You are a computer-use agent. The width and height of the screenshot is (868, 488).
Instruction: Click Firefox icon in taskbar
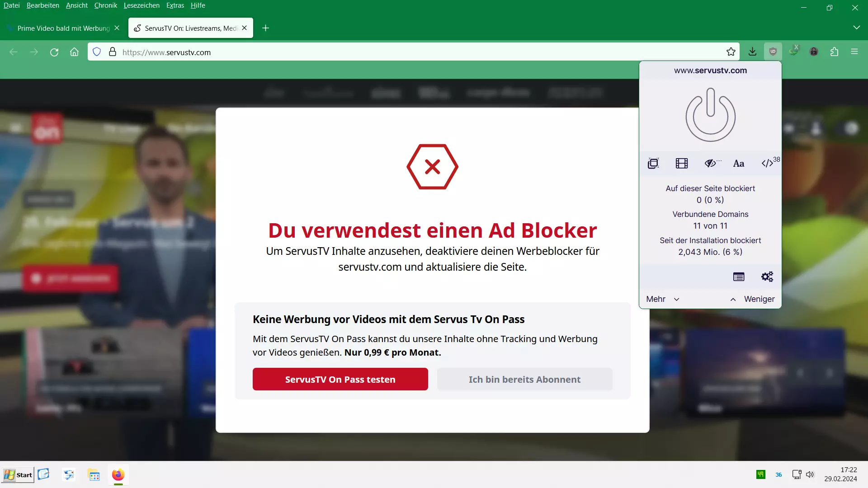118,475
